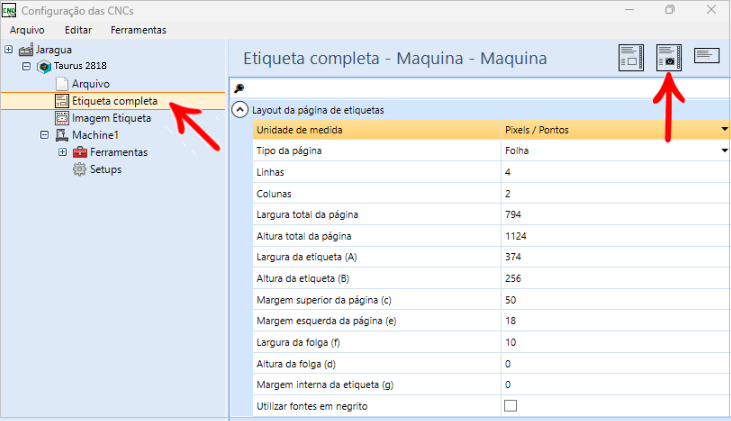Edit Margem interna da etiqueta value 0

615,385
